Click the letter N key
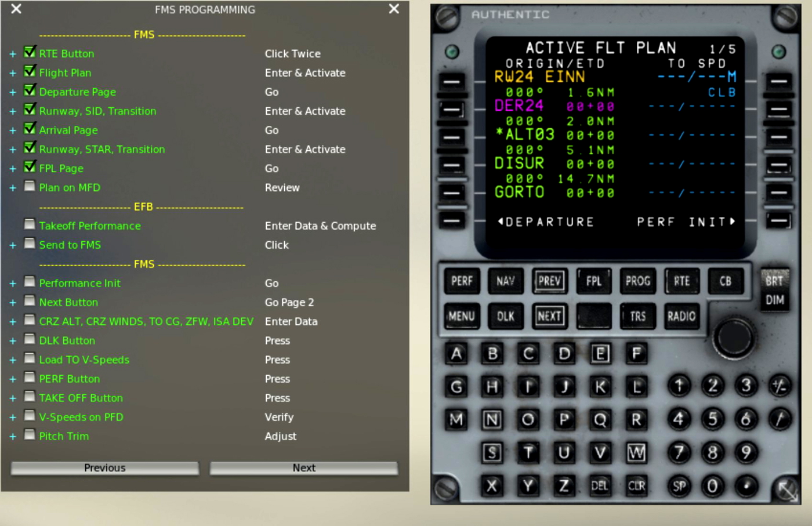This screenshot has width=812, height=526. (492, 419)
